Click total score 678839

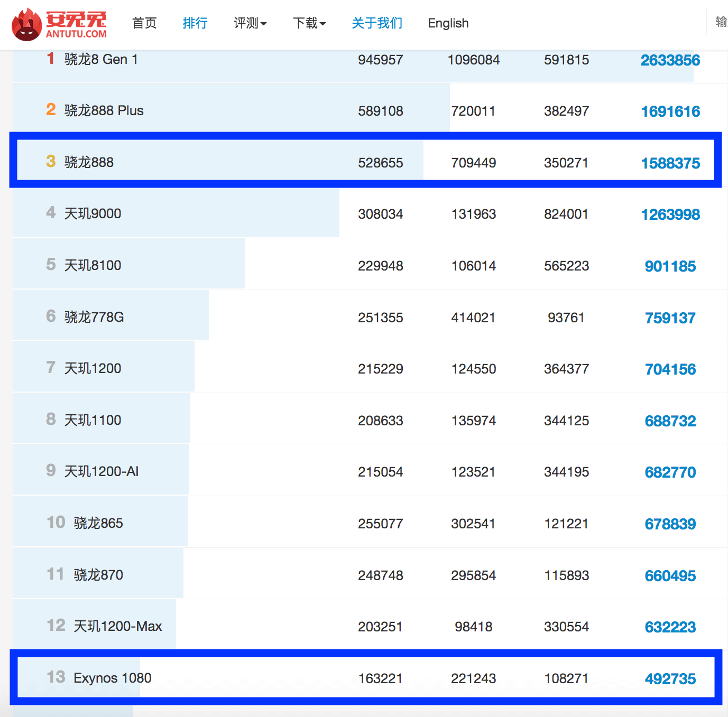[x=670, y=524]
